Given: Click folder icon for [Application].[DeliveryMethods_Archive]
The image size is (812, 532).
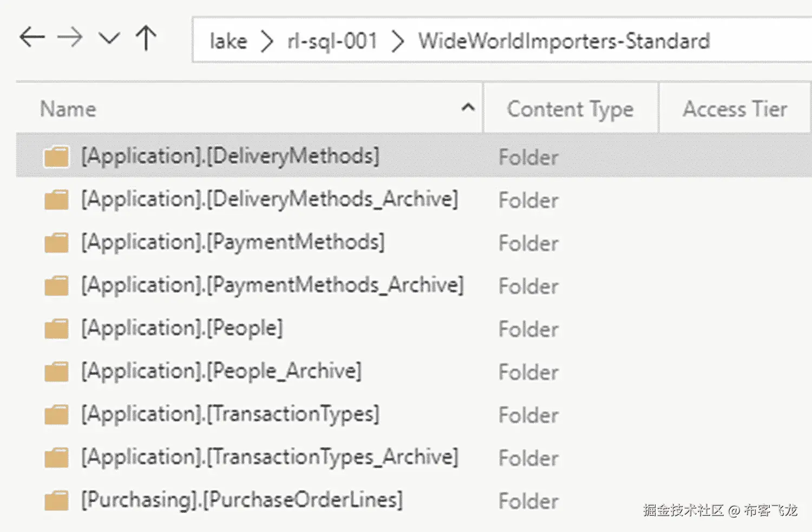Looking at the screenshot, I should 56,200.
